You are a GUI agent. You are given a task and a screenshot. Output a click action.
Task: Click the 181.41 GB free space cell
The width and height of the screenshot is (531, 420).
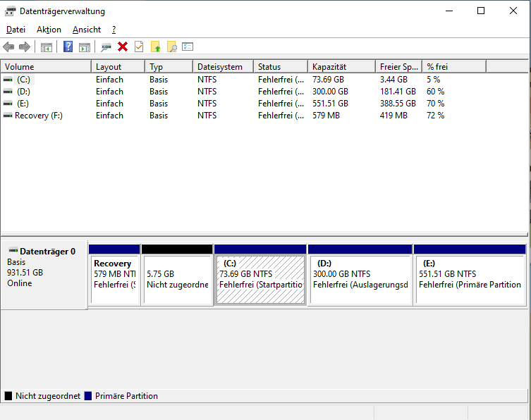398,92
